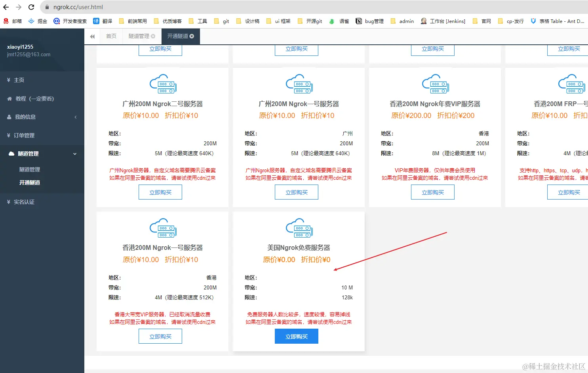Open the 开源git bookmark folder
This screenshot has width=588, height=373.
click(x=310, y=21)
